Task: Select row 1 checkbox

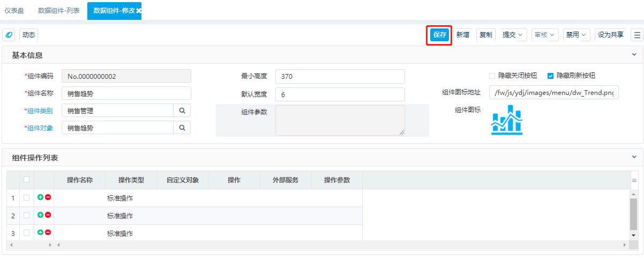Action: coord(27,198)
